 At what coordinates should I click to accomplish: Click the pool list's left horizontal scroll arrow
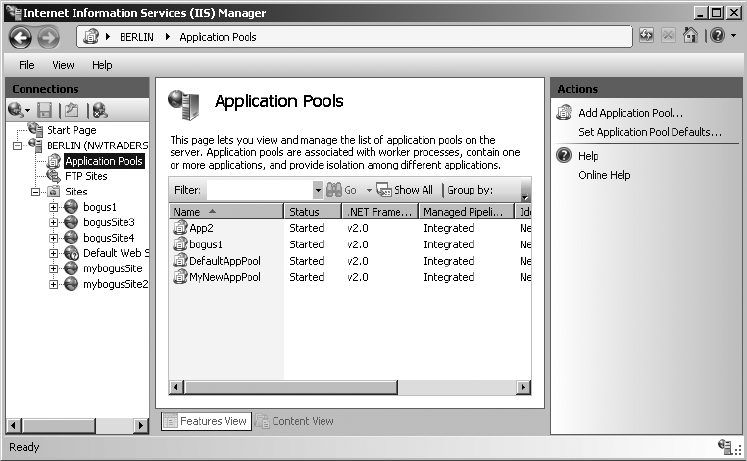(176, 387)
